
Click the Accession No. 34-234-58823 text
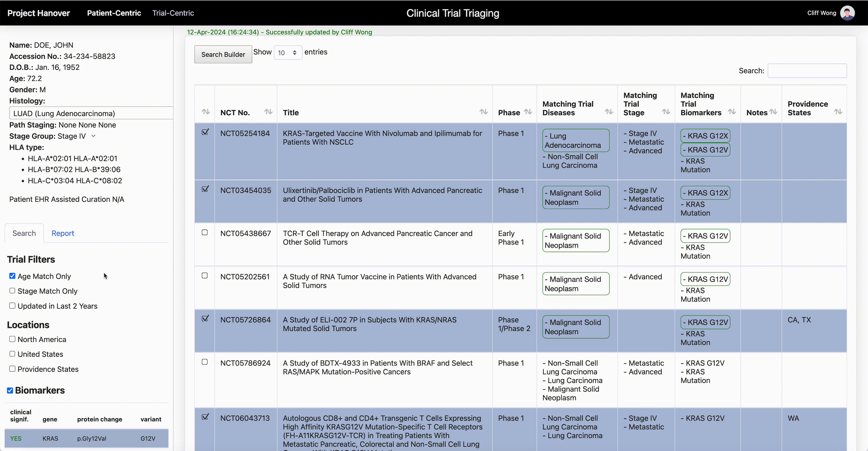pos(62,56)
